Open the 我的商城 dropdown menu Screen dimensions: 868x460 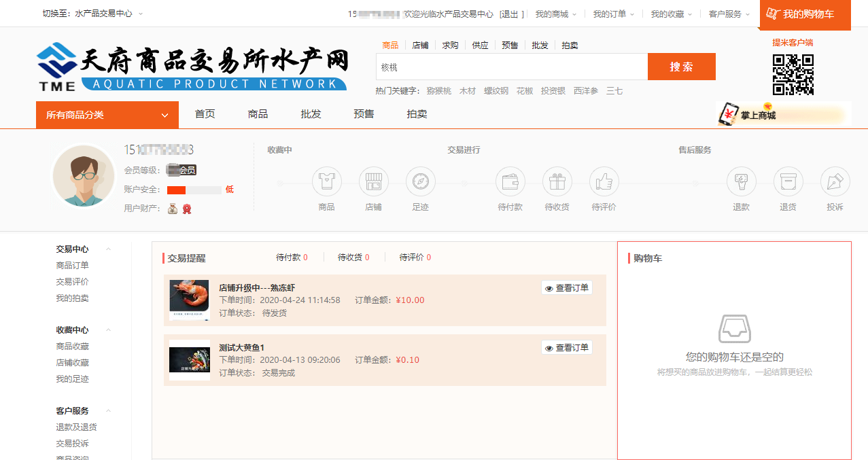(555, 14)
